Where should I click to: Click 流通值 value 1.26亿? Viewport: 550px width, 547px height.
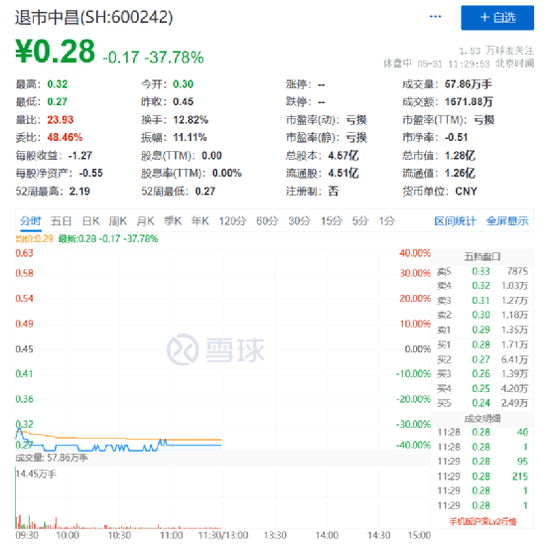(x=460, y=173)
